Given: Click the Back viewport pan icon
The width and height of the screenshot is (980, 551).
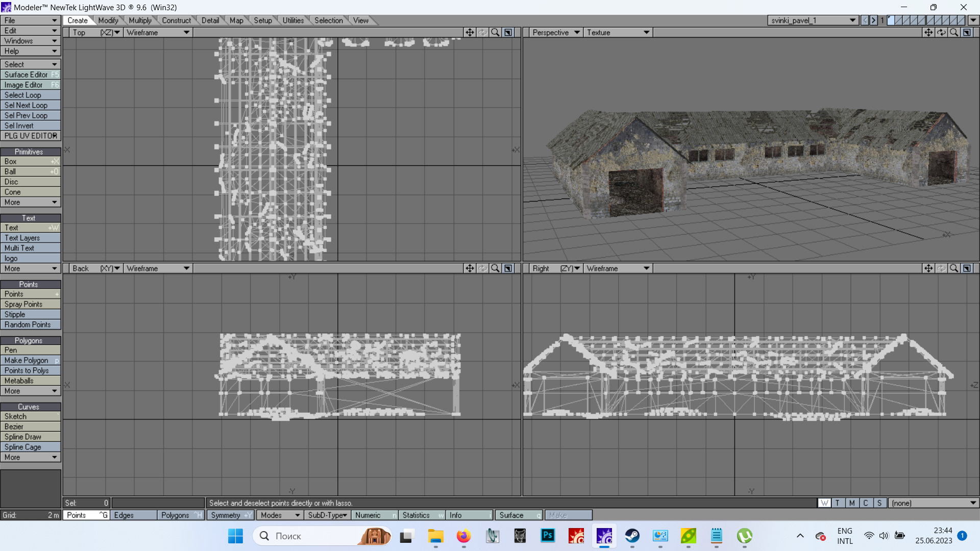Looking at the screenshot, I should coord(470,268).
